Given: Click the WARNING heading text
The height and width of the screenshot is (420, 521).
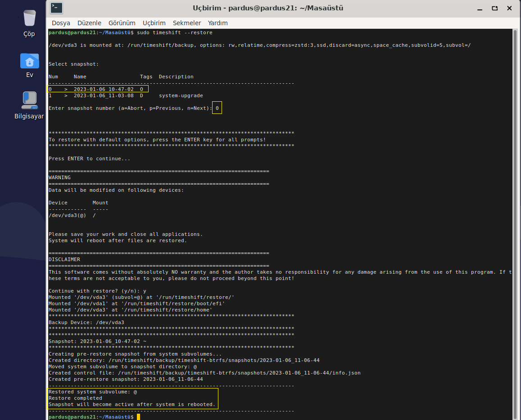Looking at the screenshot, I should (59, 177).
